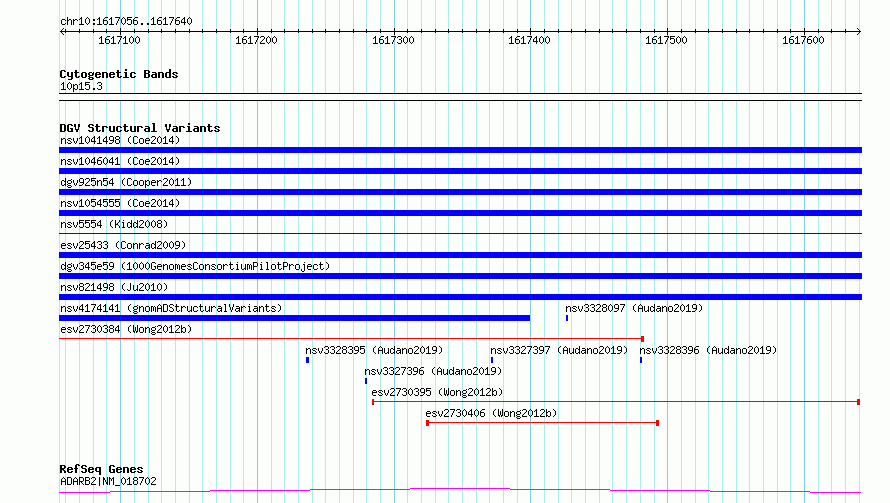Click the nsv1041498 (Coe2014) variant bar

click(460, 150)
